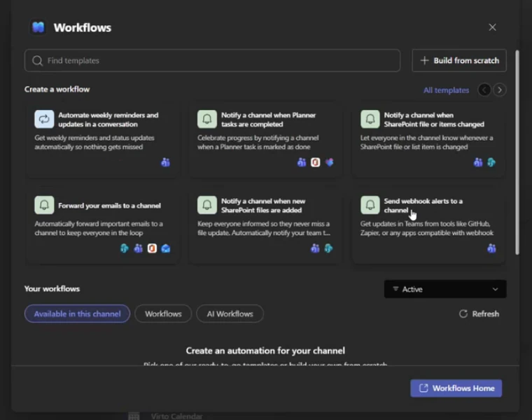Open Send webhook alerts to a channel template
This screenshot has width=532, height=420.
point(428,225)
